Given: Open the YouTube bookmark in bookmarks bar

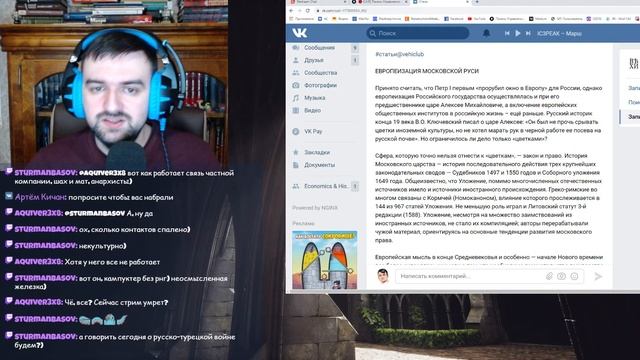Looking at the screenshot, I should coord(477,19).
